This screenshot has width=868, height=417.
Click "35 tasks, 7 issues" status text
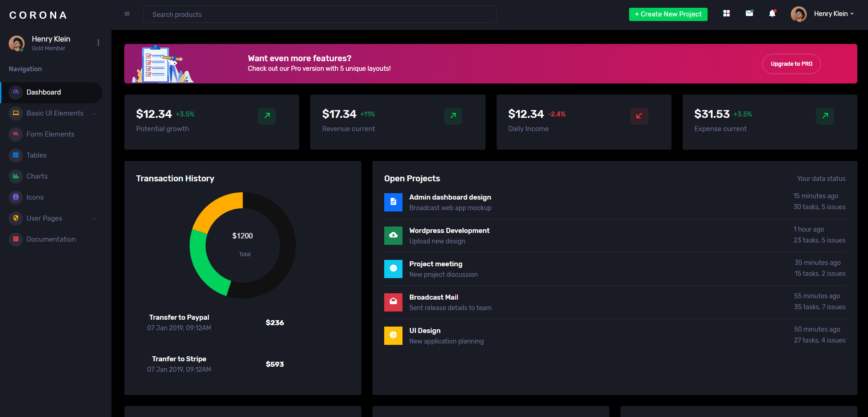(820, 307)
